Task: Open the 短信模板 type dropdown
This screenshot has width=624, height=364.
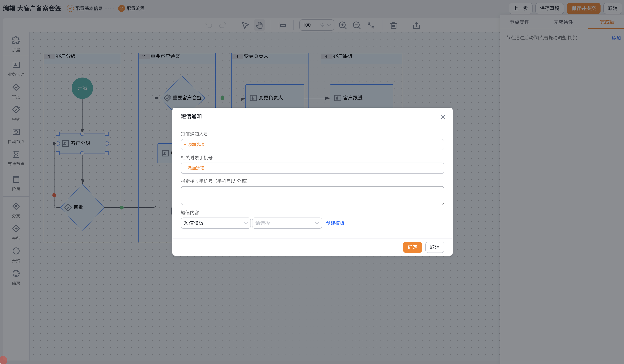Action: [216, 223]
